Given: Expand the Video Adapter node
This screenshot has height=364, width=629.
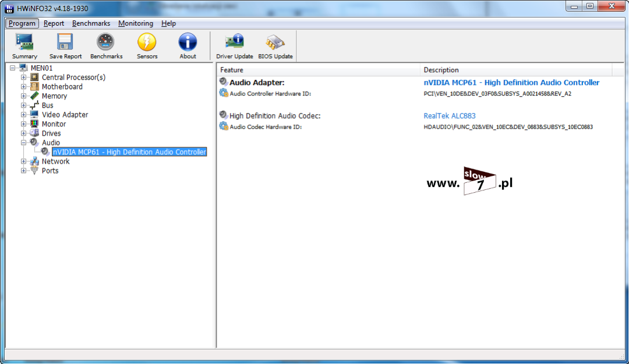Looking at the screenshot, I should (x=23, y=114).
